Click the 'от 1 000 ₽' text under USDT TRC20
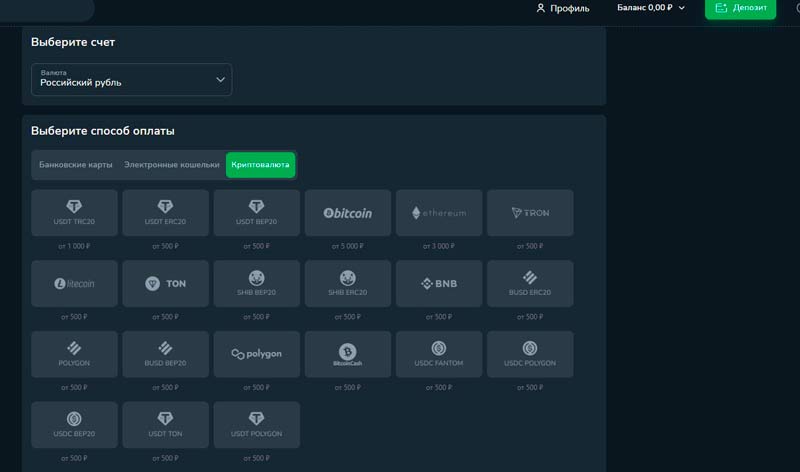800x472 pixels. [74, 246]
